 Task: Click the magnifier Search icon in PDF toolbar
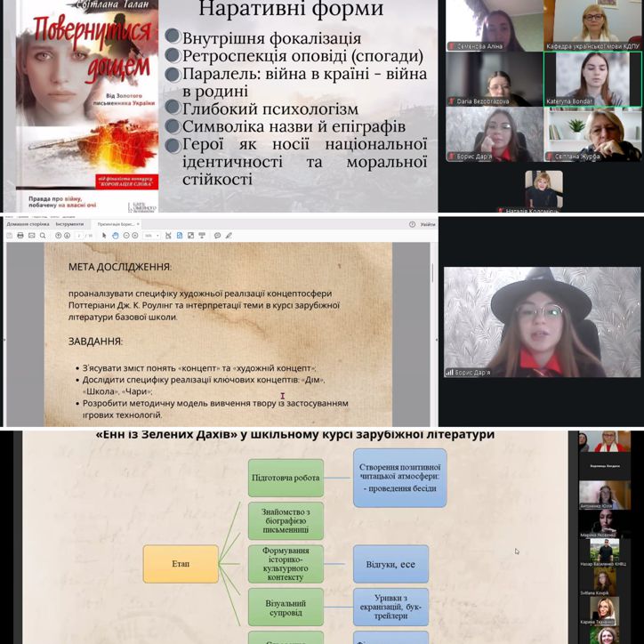(x=43, y=236)
